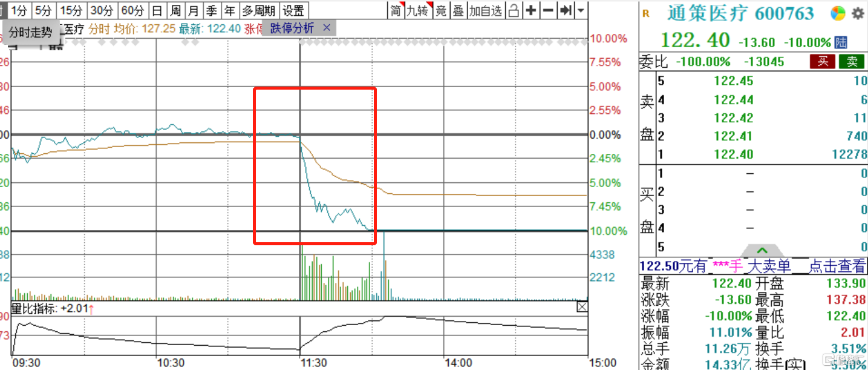Toggle the 叠 overlay option
Image resolution: width=868 pixels, height=370 pixels.
[458, 10]
